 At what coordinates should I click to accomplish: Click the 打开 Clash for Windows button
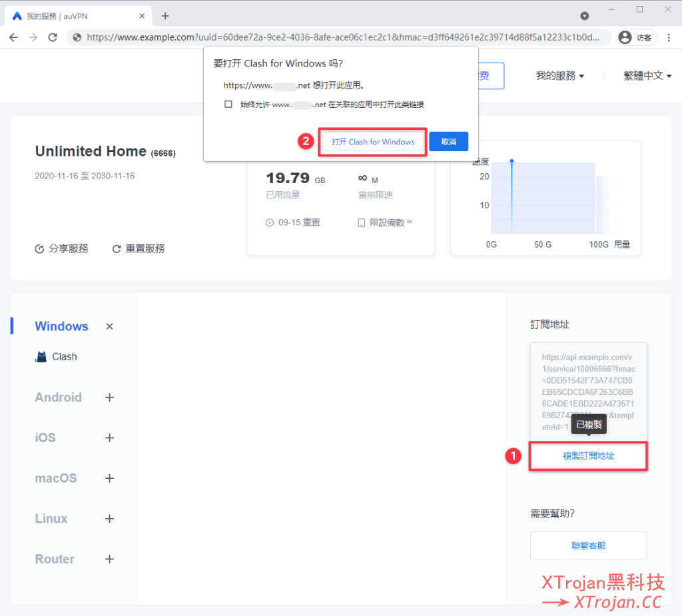(372, 141)
